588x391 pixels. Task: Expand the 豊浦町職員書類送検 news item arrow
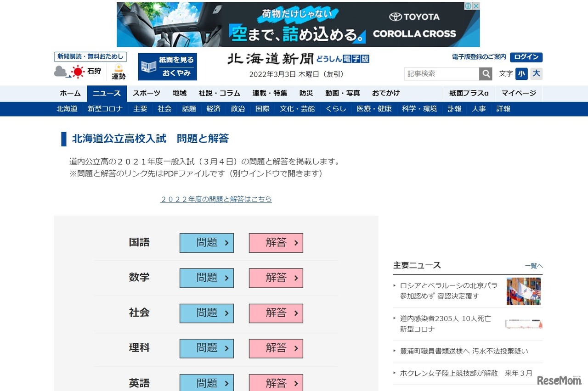394,350
